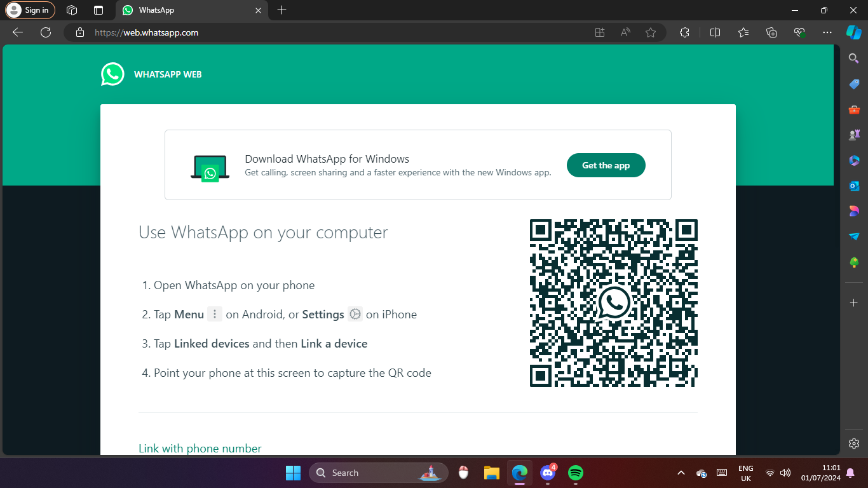
Task: Open the sidebar Search icon
Action: [x=854, y=58]
